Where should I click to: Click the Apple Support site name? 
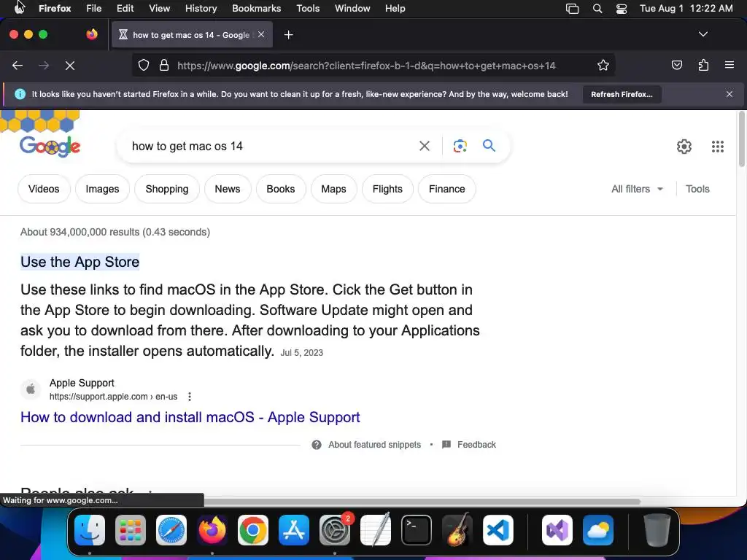click(x=82, y=383)
